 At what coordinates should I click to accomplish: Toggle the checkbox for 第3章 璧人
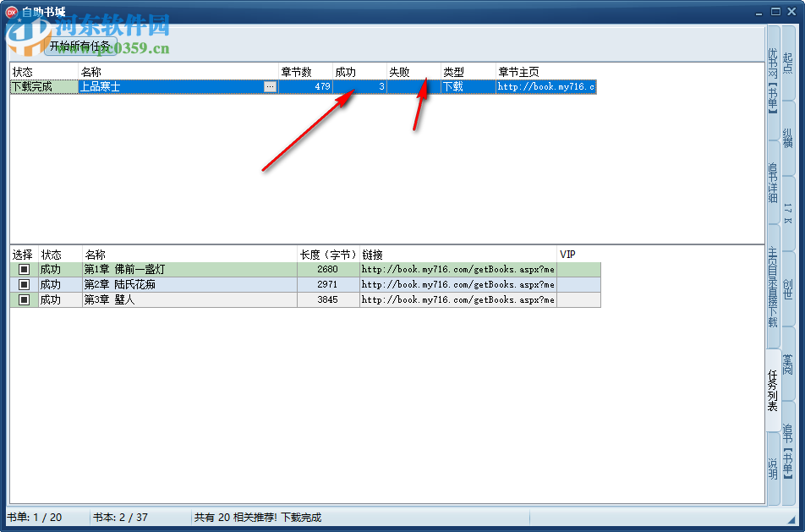[x=25, y=300]
